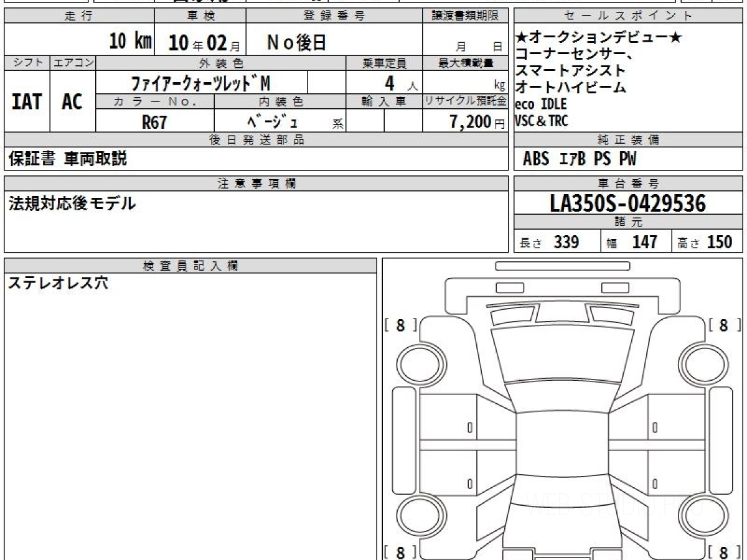This screenshot has height=560, width=747.
Task: Click the recycle deposit 7,200円
Action: 477,123
